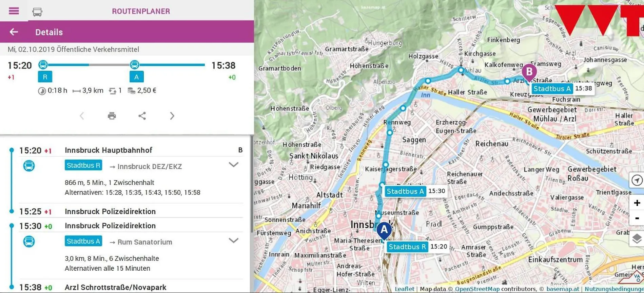Click the 15:28 alternative times line
644x293 pixels.
coord(132,192)
